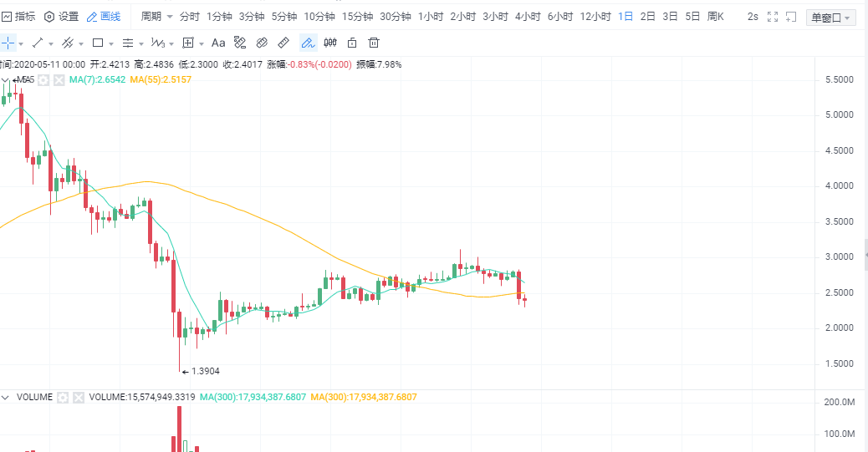Select the ruler measure tool

click(283, 43)
